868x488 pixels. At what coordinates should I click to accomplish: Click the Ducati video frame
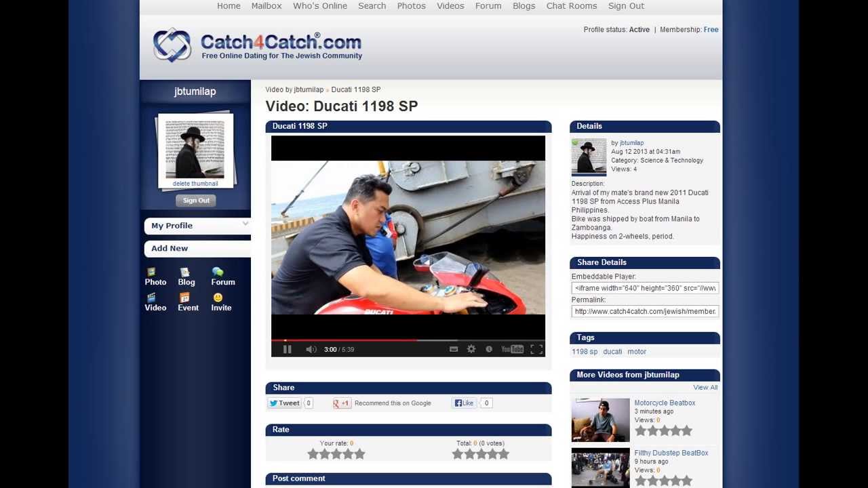click(x=408, y=237)
